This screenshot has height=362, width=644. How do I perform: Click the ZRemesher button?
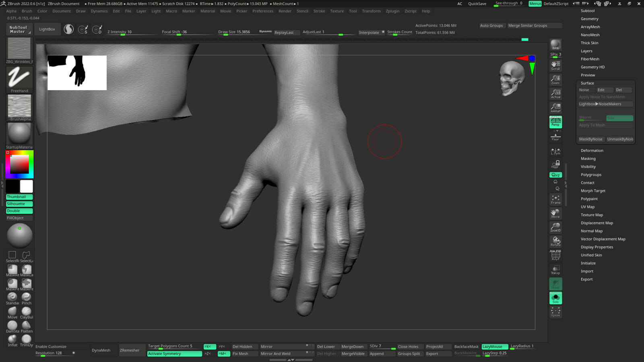click(130, 350)
